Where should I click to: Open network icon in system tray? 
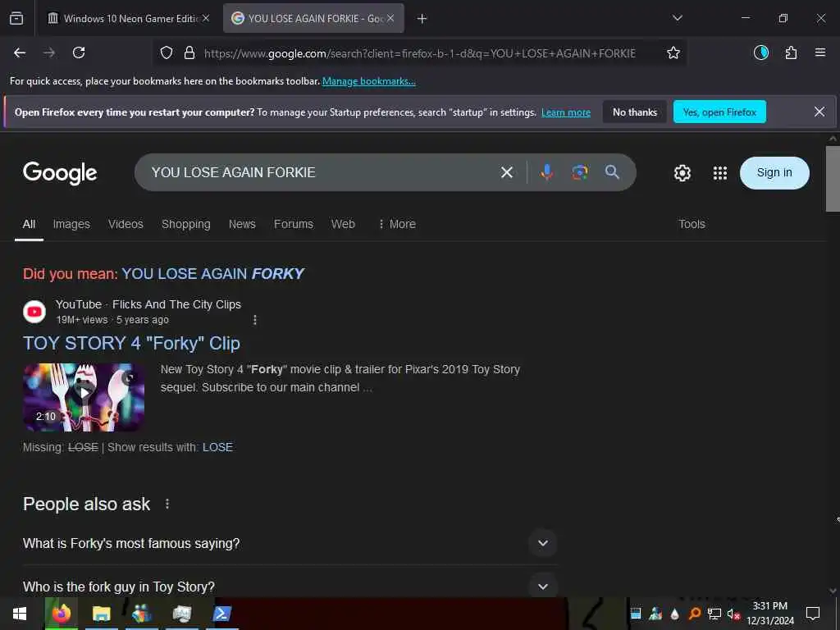point(714,614)
